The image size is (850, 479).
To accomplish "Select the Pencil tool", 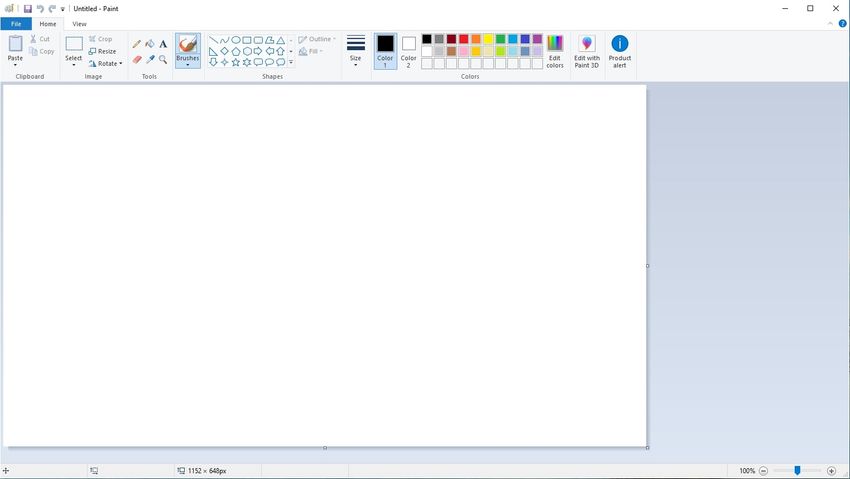I will (137, 44).
